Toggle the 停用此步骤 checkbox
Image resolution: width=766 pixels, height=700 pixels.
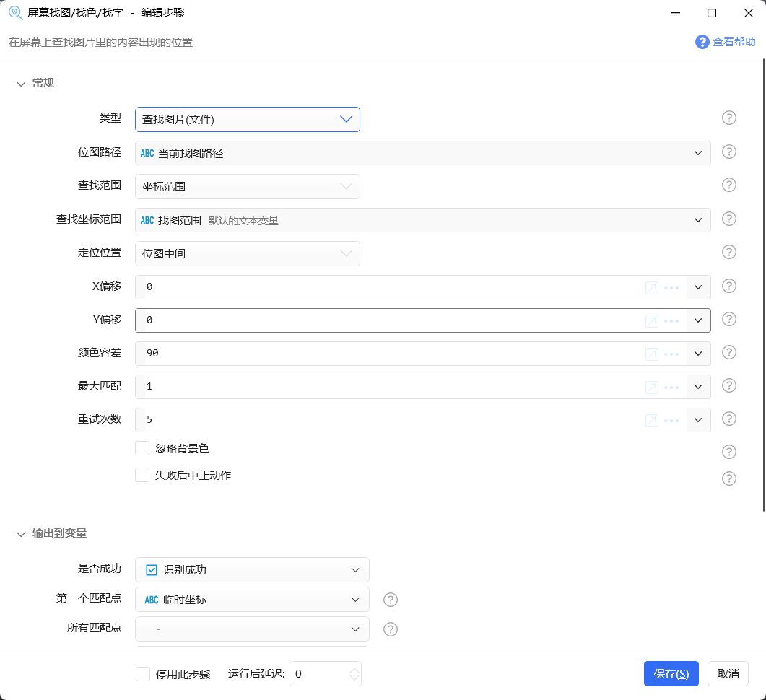(x=142, y=674)
